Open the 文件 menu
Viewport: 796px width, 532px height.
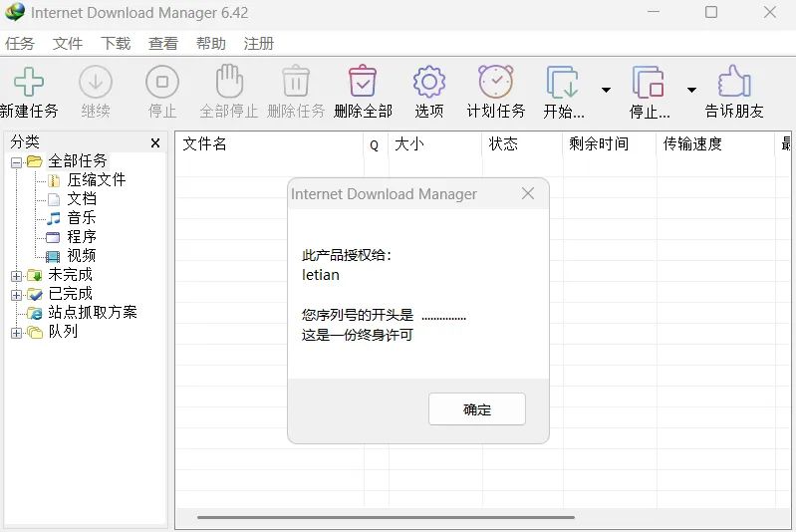[x=68, y=44]
